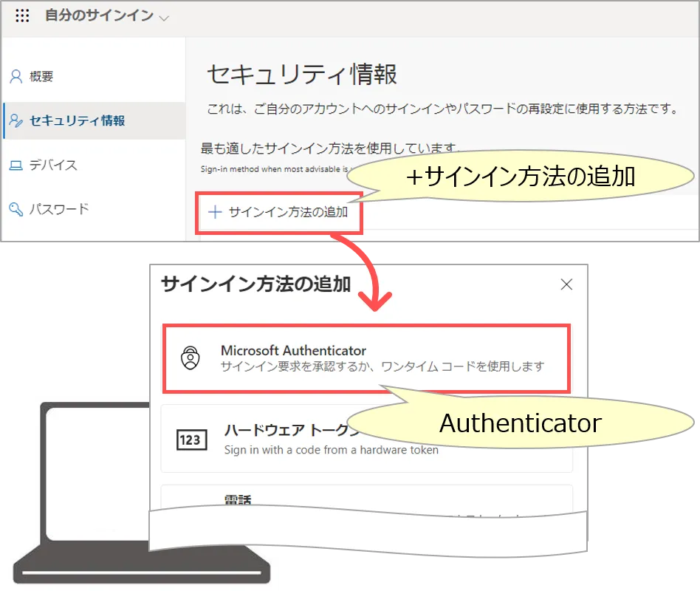Go to 概要 in the sidebar
The image size is (700, 591).
[41, 77]
